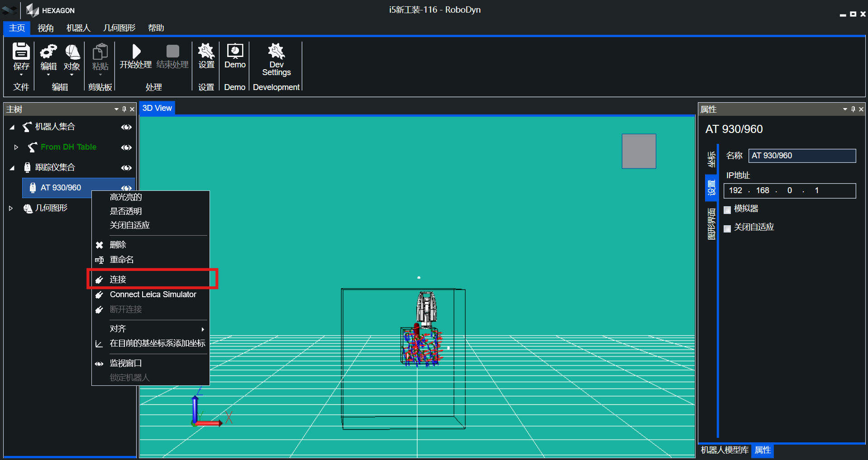Choose Connect Leica Simulator from context menu
The width and height of the screenshot is (868, 460).
153,294
